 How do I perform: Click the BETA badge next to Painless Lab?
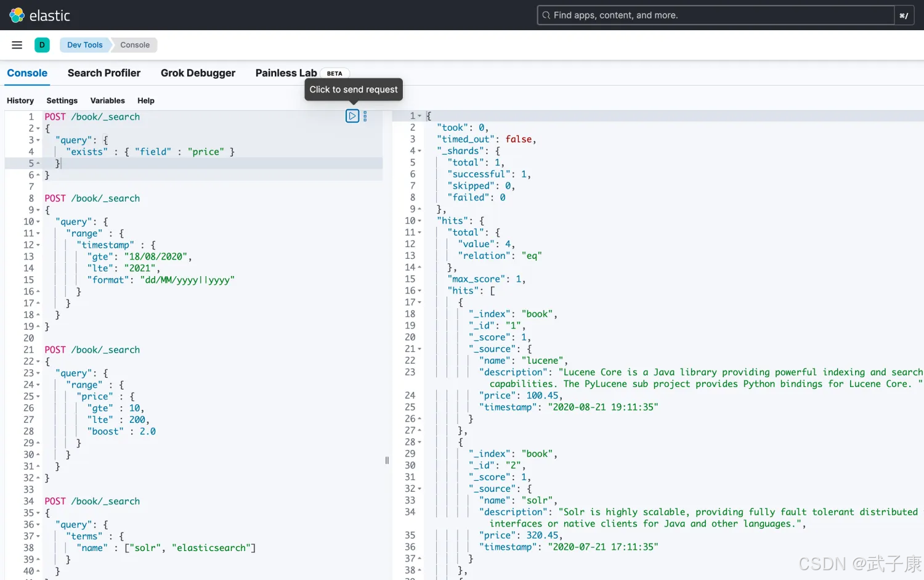coord(334,73)
